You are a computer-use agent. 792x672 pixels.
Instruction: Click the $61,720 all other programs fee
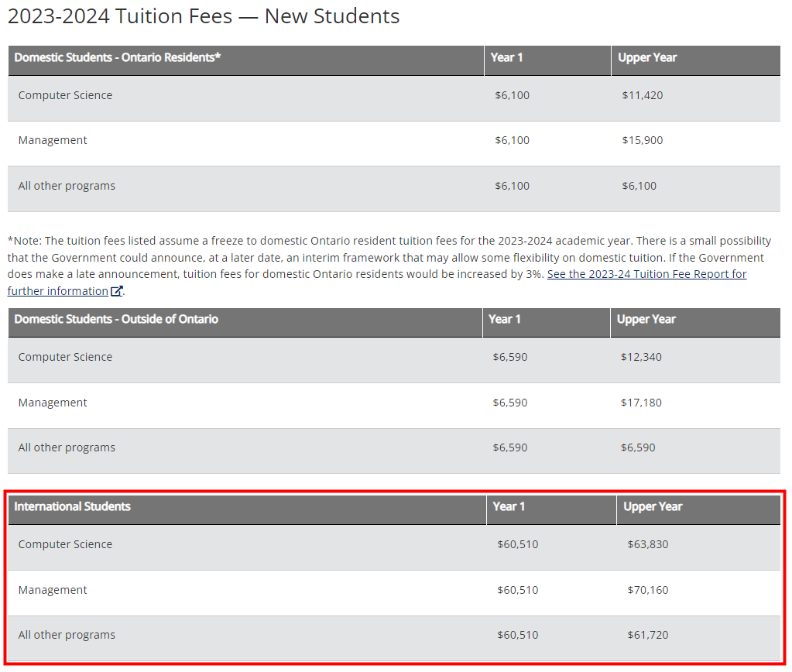pyautogui.click(x=647, y=635)
